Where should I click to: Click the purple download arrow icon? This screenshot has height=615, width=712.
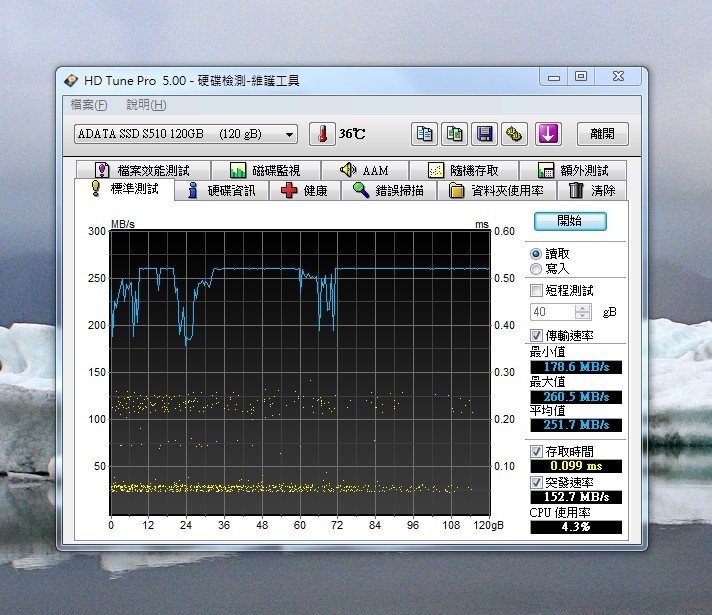pos(547,134)
